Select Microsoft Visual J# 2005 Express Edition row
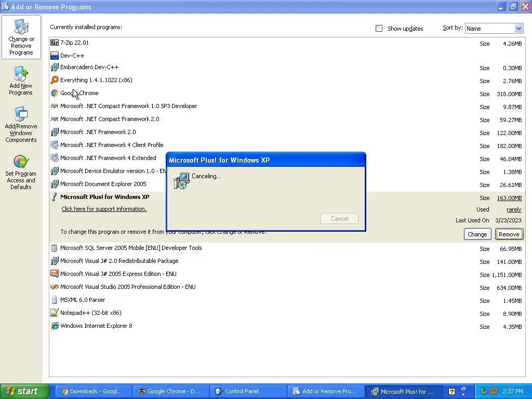 [287, 274]
